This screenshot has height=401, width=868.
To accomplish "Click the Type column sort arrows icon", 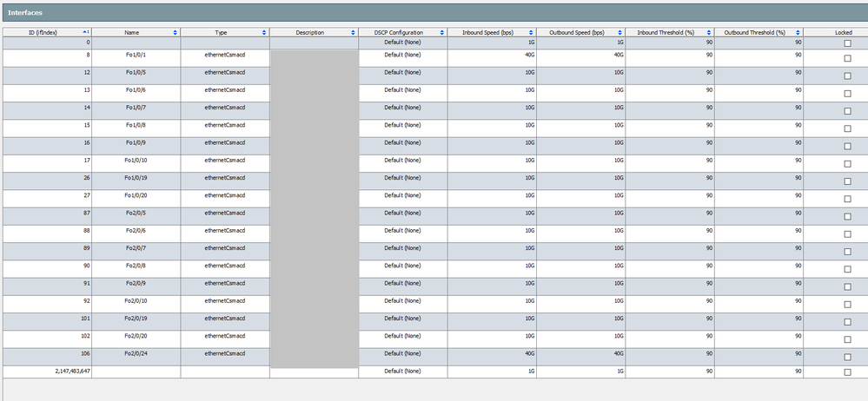I will [264, 33].
